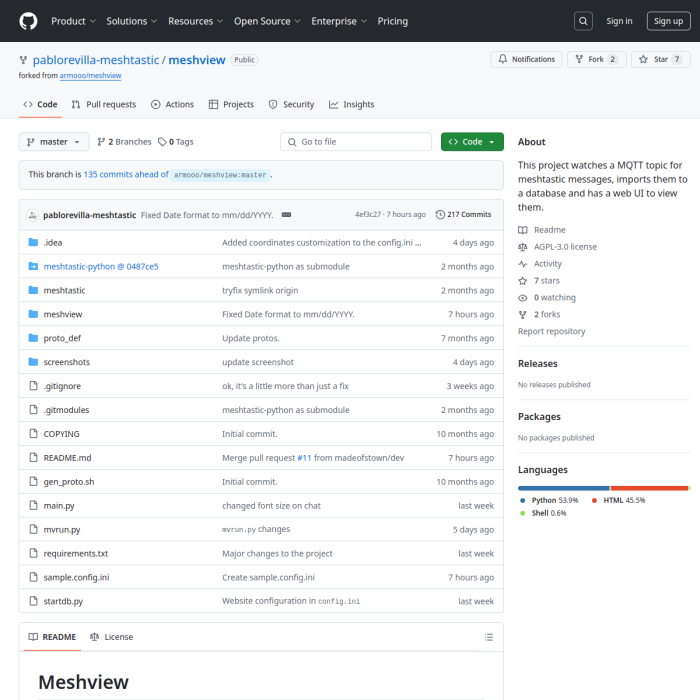Switch to the Pull requests tab
Viewport: 700px width, 700px height.
tap(104, 104)
